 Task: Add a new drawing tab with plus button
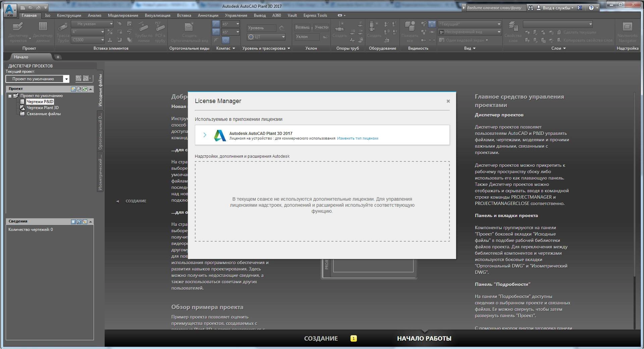click(58, 57)
